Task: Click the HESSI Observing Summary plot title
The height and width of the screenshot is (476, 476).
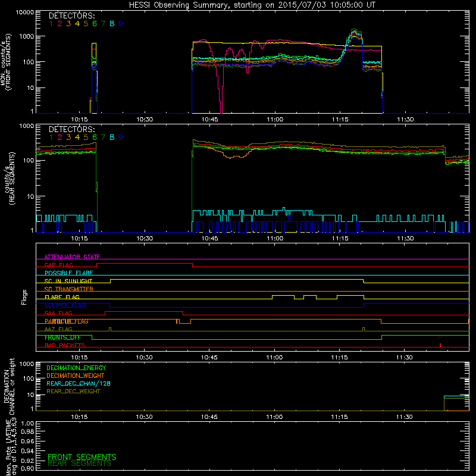Action: click(252, 5)
